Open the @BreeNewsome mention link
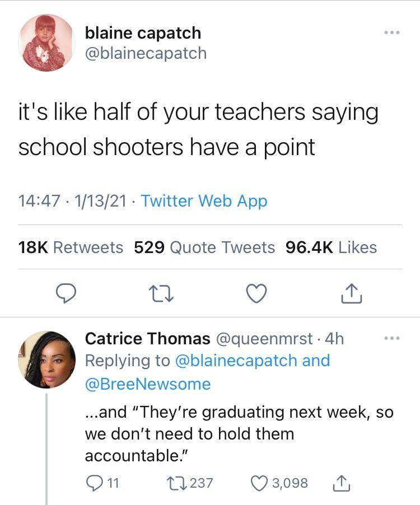The width and height of the screenshot is (420, 505). coord(147,384)
